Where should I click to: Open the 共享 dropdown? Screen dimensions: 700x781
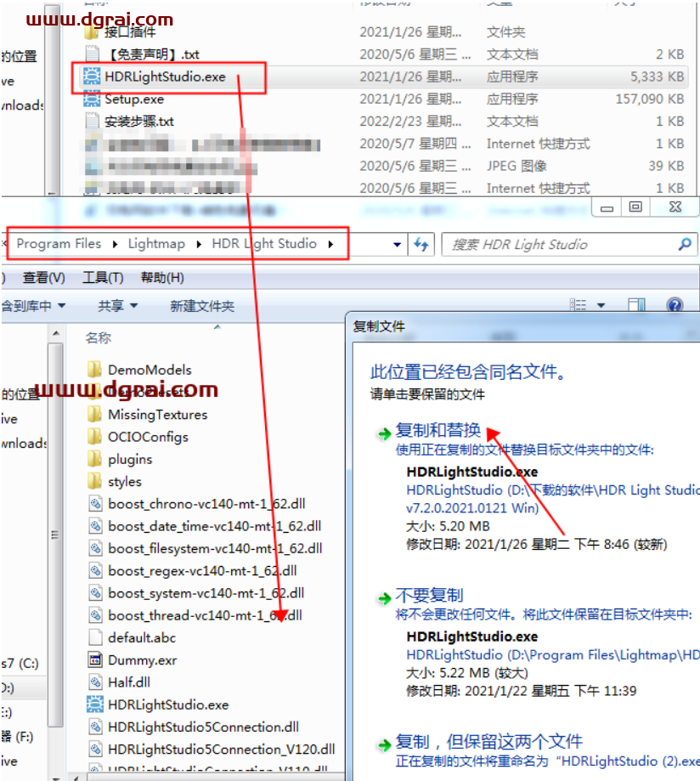click(117, 305)
